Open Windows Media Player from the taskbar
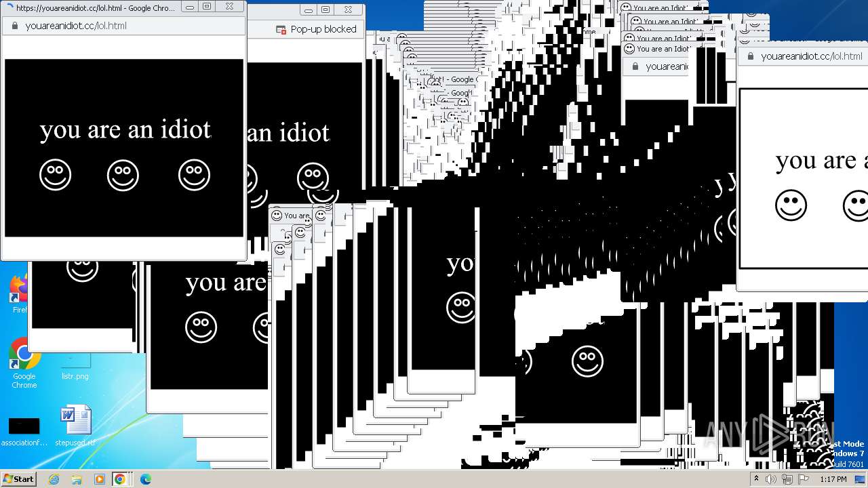This screenshot has height=488, width=868. (99, 479)
